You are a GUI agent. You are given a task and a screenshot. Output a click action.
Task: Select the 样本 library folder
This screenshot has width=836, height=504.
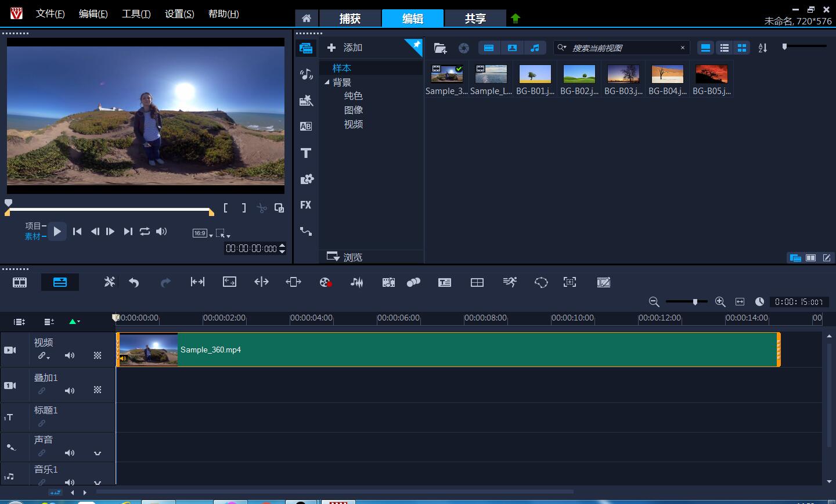(x=341, y=68)
